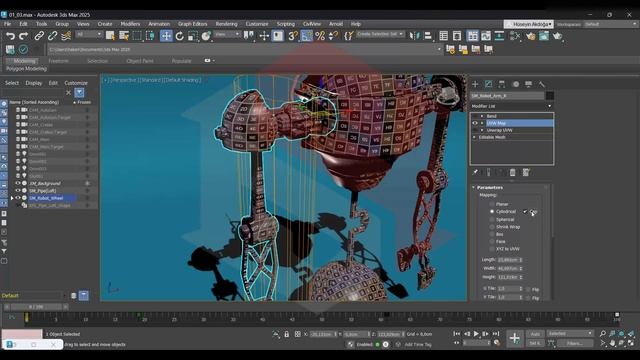Click Go to Start playback button
640x360 pixels.
tap(457, 334)
